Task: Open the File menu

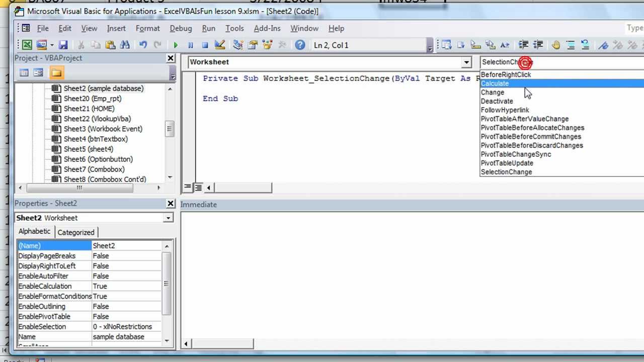Action: (x=43, y=29)
